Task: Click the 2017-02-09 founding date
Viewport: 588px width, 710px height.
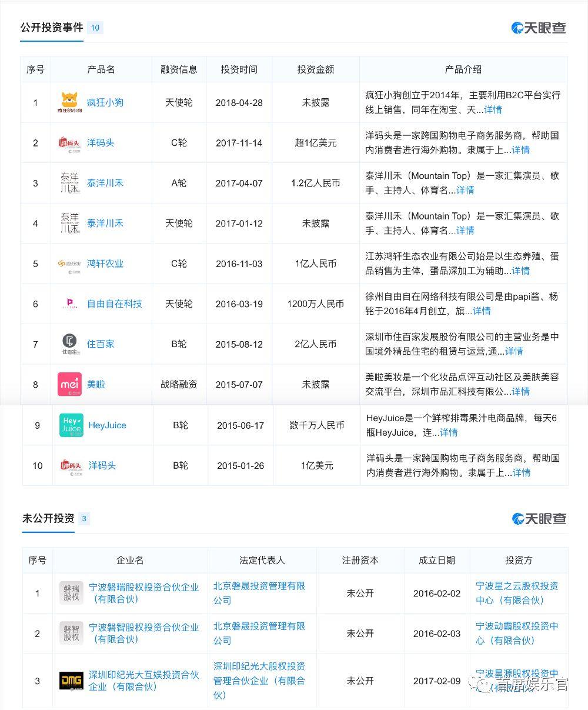Action: [437, 681]
